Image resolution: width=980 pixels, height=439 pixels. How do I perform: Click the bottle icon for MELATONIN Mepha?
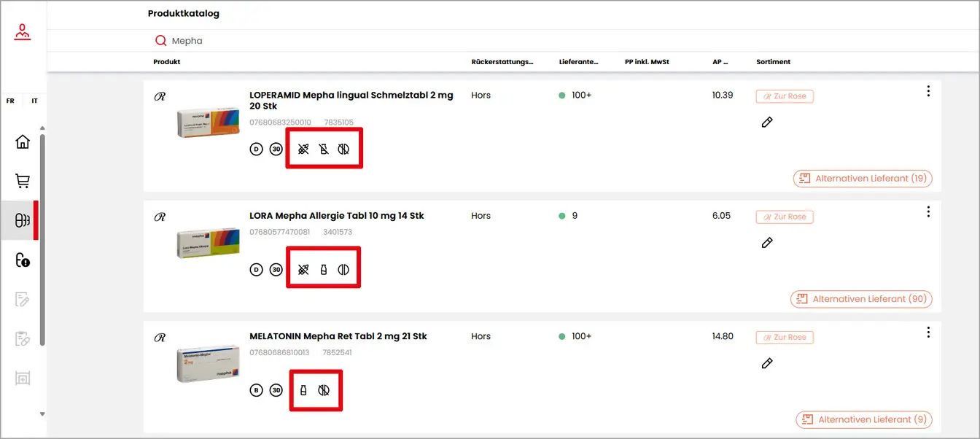coord(303,390)
